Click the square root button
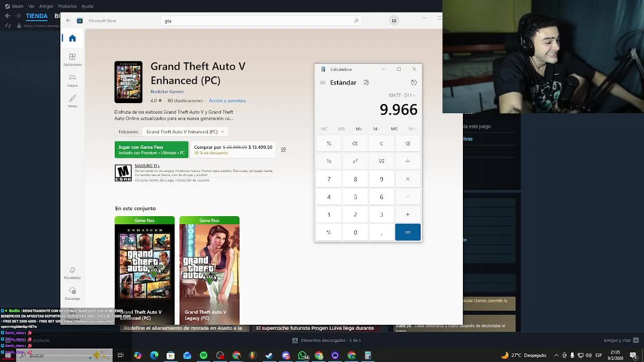 point(381,161)
